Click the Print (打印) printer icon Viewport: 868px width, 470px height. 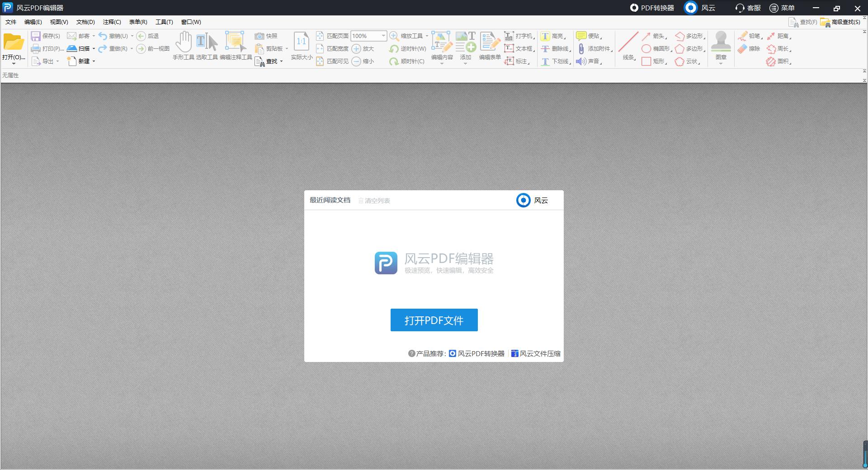pos(36,49)
